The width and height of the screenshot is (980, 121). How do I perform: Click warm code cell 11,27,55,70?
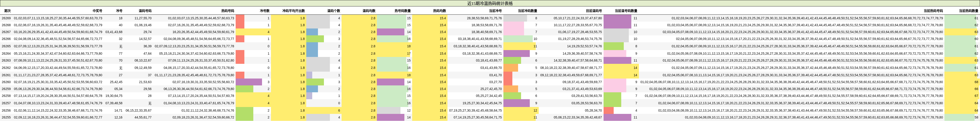[x=143, y=18]
